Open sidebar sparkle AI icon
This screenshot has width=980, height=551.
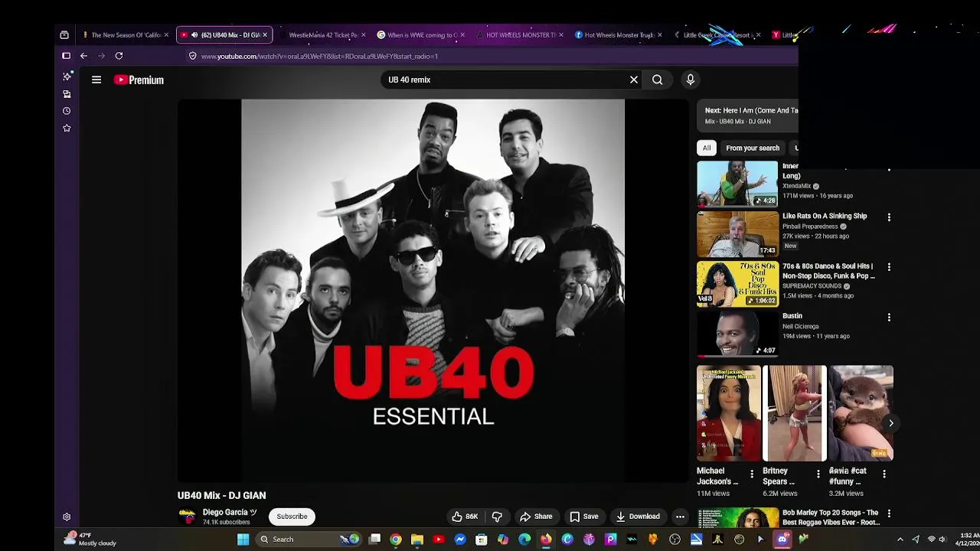coord(67,77)
